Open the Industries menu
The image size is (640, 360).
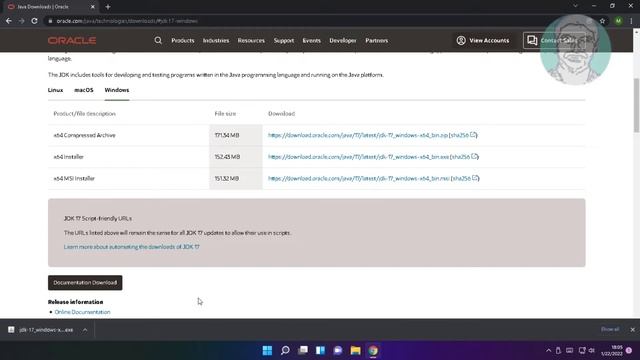click(x=216, y=40)
